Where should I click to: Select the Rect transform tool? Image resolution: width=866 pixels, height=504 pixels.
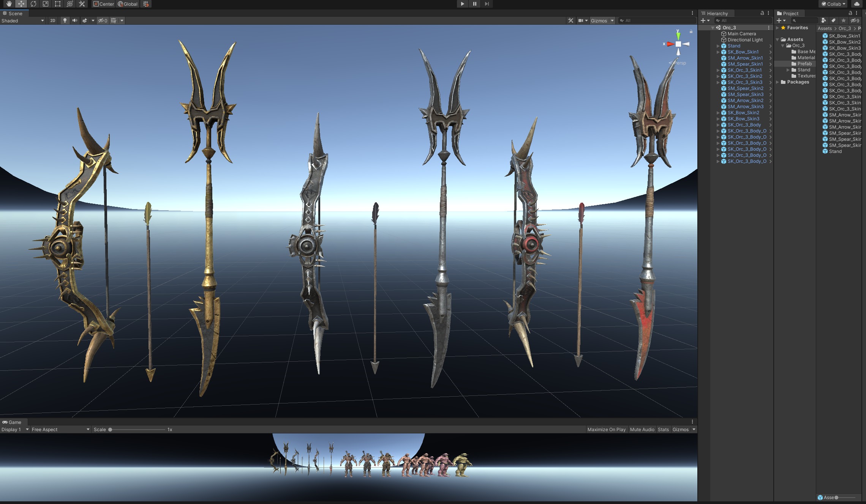coord(58,4)
